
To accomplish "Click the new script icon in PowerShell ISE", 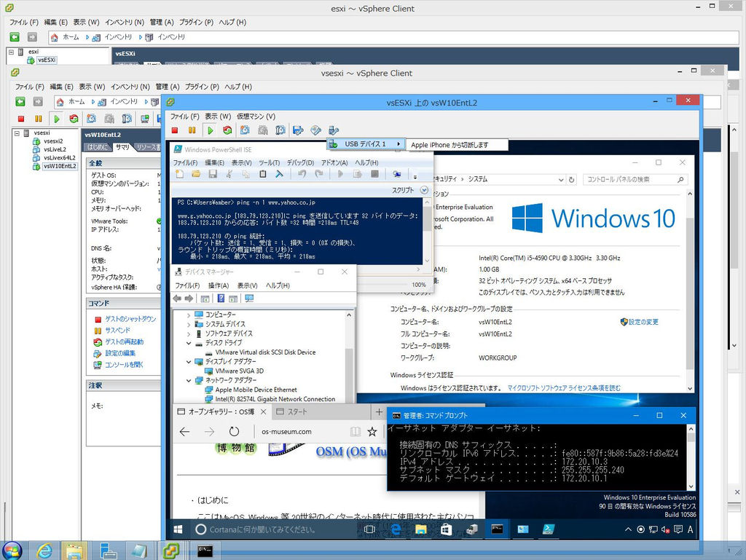I will (179, 175).
